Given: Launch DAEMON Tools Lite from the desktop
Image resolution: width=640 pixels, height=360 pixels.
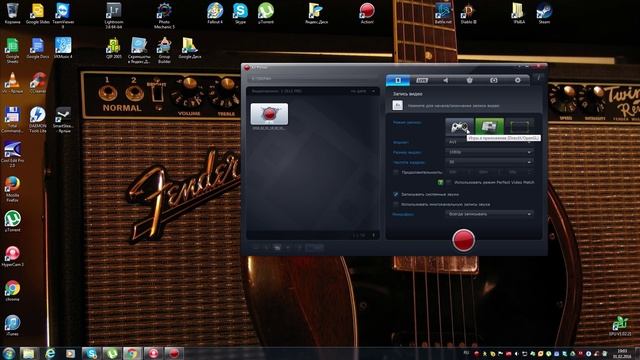Looking at the screenshot, I should click(x=38, y=120).
